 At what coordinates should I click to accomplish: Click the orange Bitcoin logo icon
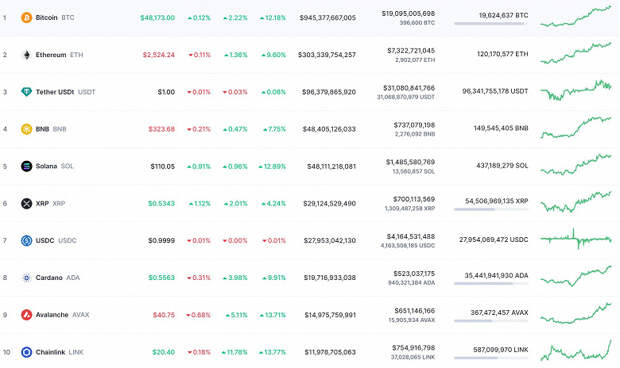(x=26, y=17)
